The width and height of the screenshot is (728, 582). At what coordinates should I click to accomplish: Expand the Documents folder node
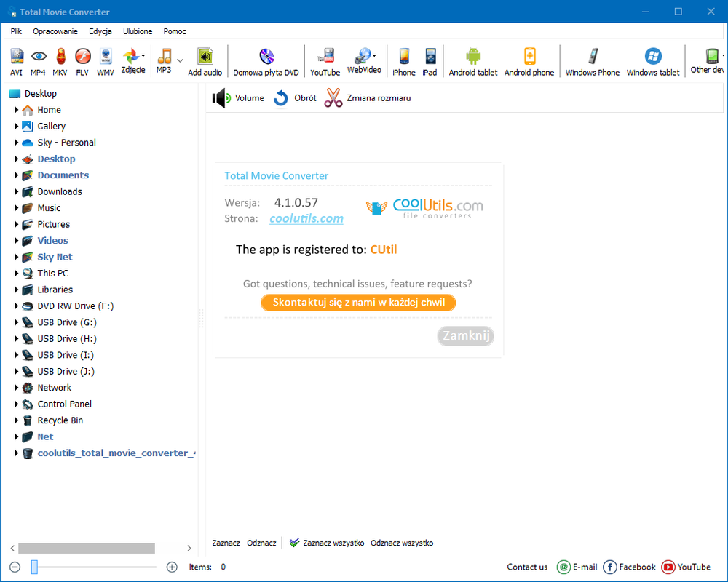point(16,175)
